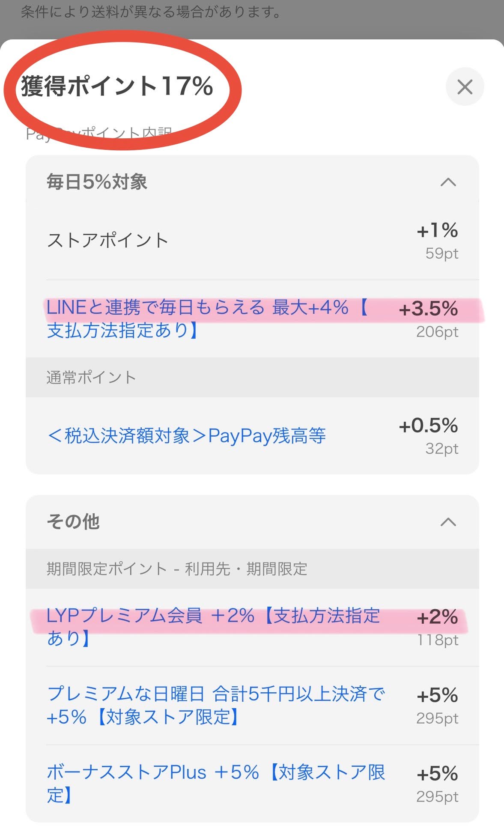Tap the 118pt LYP premium amount
504x828 pixels.
click(x=438, y=640)
